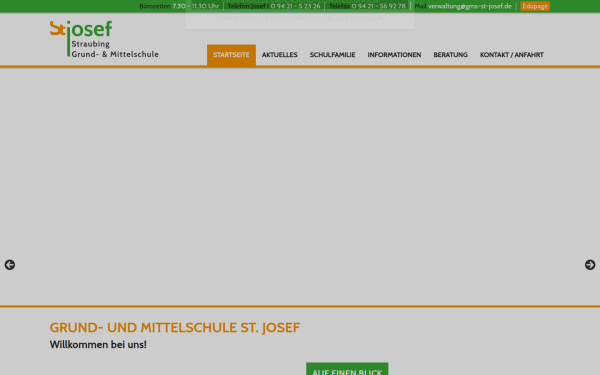600x375 pixels.
Task: Advance slider with right arrow icon
Action: 590,265
